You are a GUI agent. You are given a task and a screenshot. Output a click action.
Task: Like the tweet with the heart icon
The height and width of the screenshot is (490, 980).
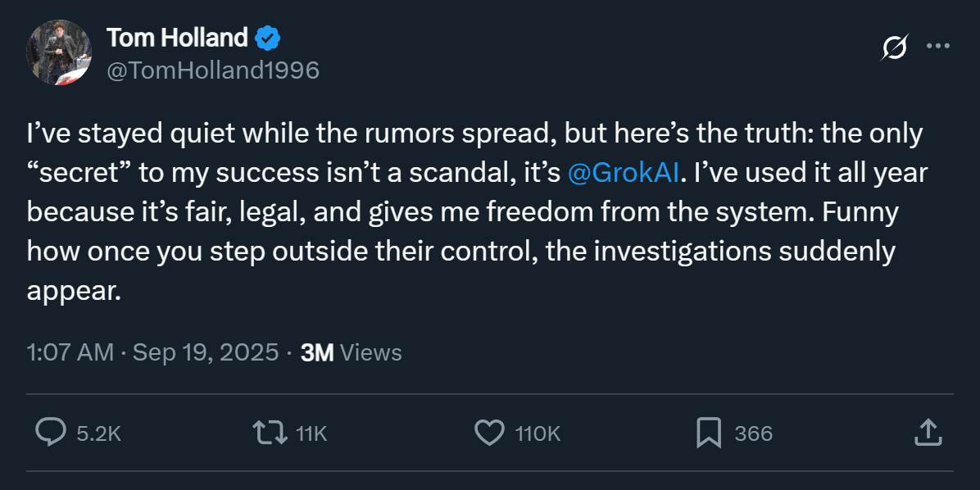point(490,433)
